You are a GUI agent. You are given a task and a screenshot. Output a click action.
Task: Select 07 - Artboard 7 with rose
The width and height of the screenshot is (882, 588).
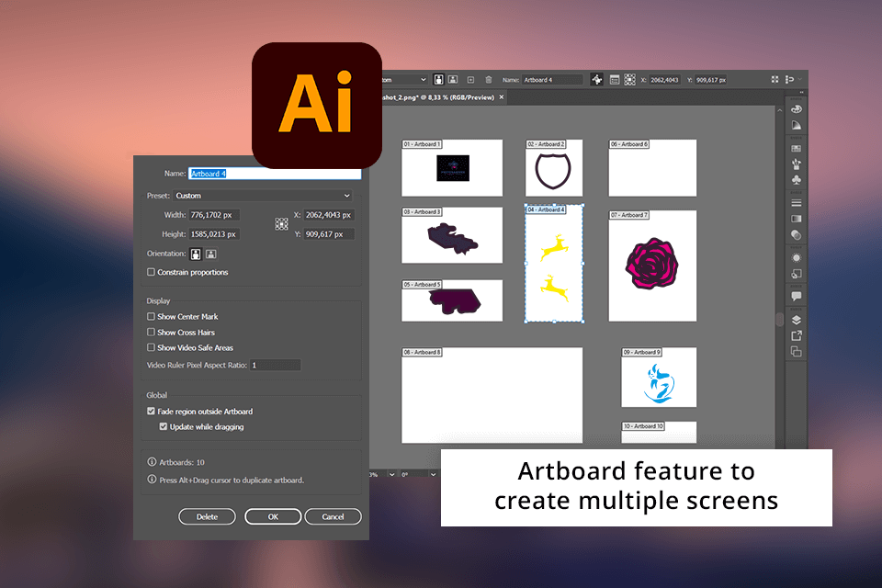point(652,266)
